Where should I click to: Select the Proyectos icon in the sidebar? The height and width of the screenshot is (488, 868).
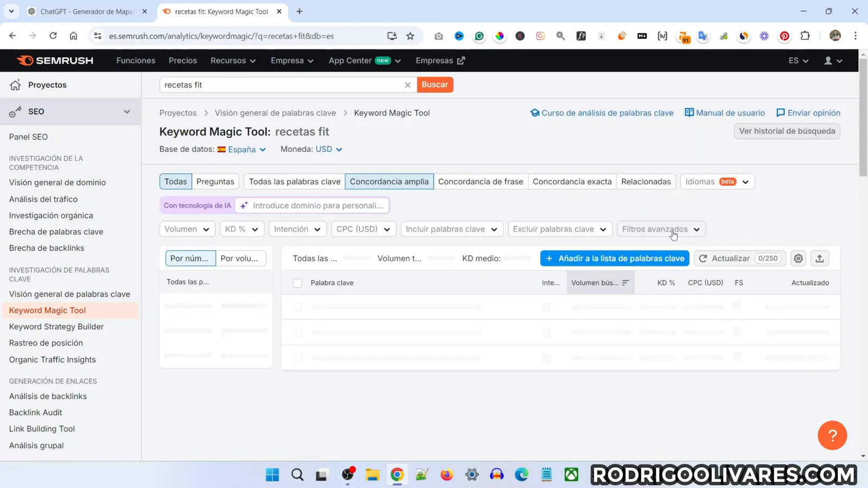14,85
